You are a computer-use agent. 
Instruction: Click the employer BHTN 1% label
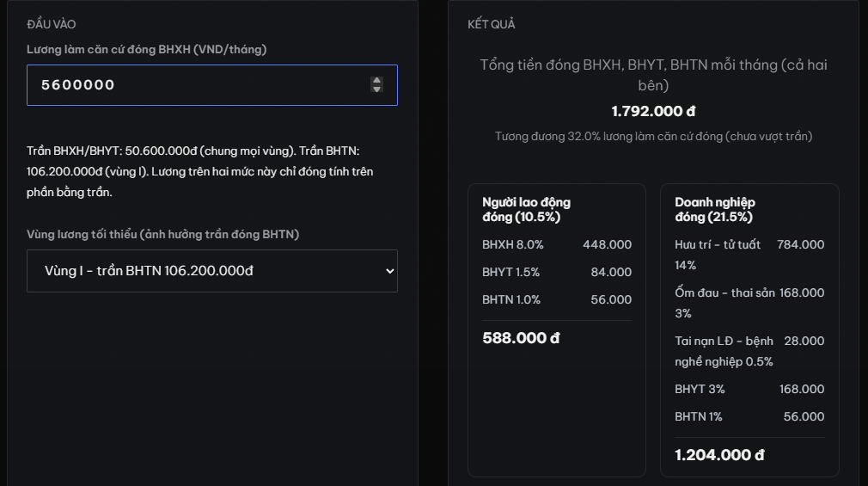tap(698, 416)
